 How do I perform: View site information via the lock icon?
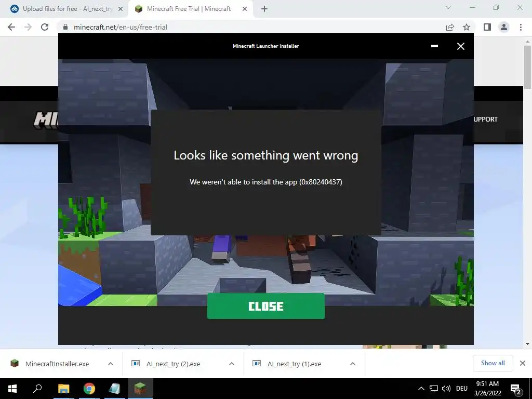[65, 27]
